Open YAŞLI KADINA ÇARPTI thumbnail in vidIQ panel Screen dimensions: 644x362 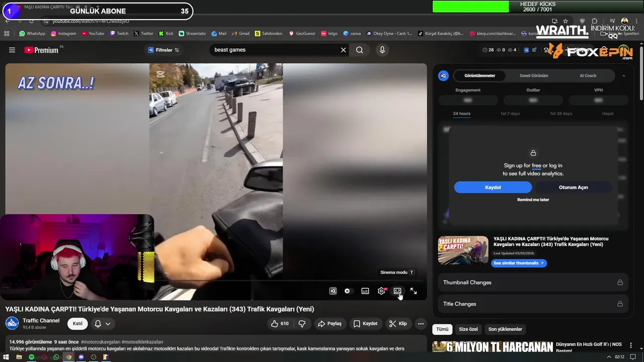tap(463, 250)
